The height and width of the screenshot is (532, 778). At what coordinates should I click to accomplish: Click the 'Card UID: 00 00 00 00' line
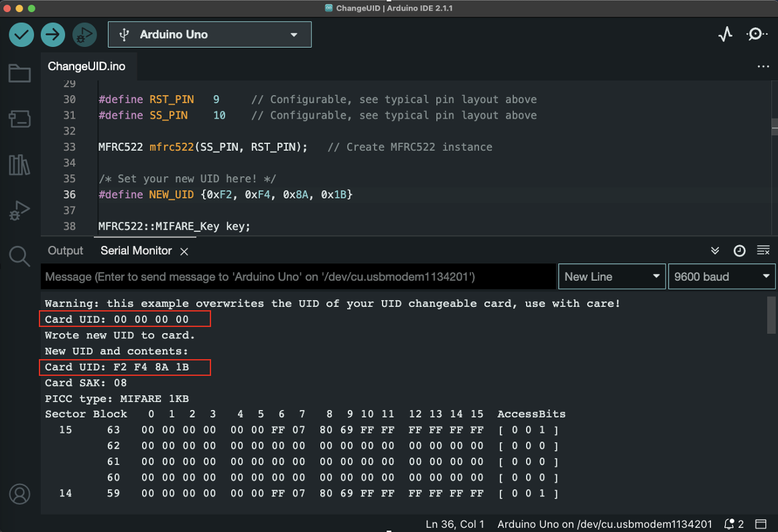pos(117,319)
